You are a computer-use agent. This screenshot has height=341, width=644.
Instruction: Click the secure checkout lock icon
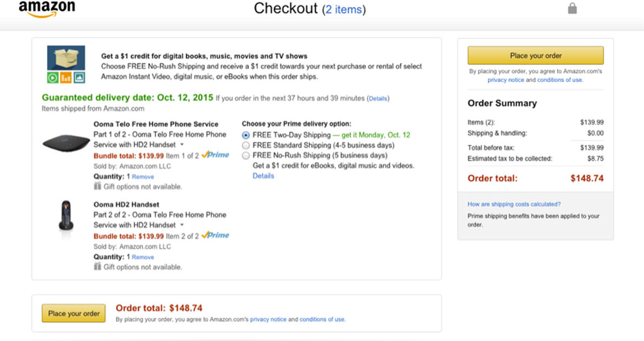[x=572, y=9]
